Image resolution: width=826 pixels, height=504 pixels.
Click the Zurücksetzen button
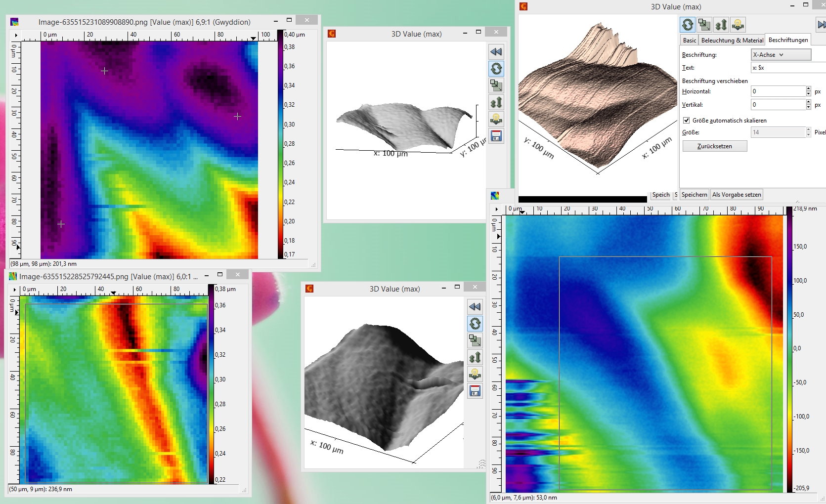(x=715, y=146)
